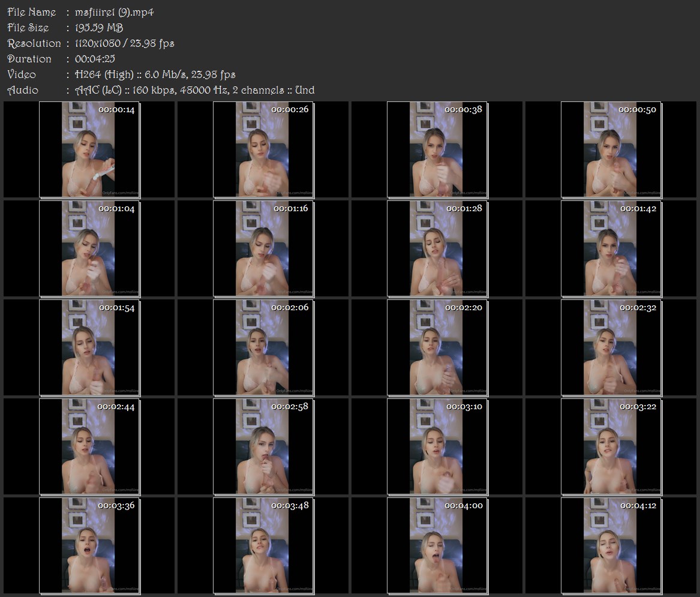This screenshot has height=597, width=700.
Task: Select the thumbnail stamped 00:00:14
Action: click(x=89, y=149)
